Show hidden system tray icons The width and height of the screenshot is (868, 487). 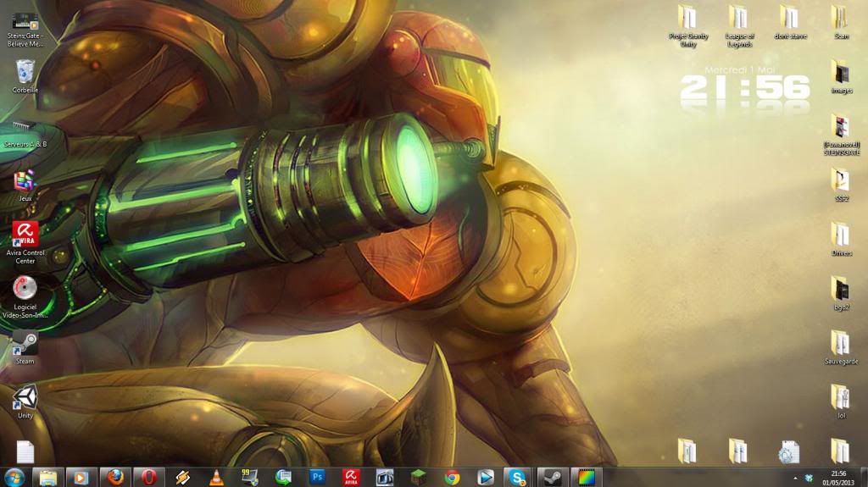click(795, 478)
